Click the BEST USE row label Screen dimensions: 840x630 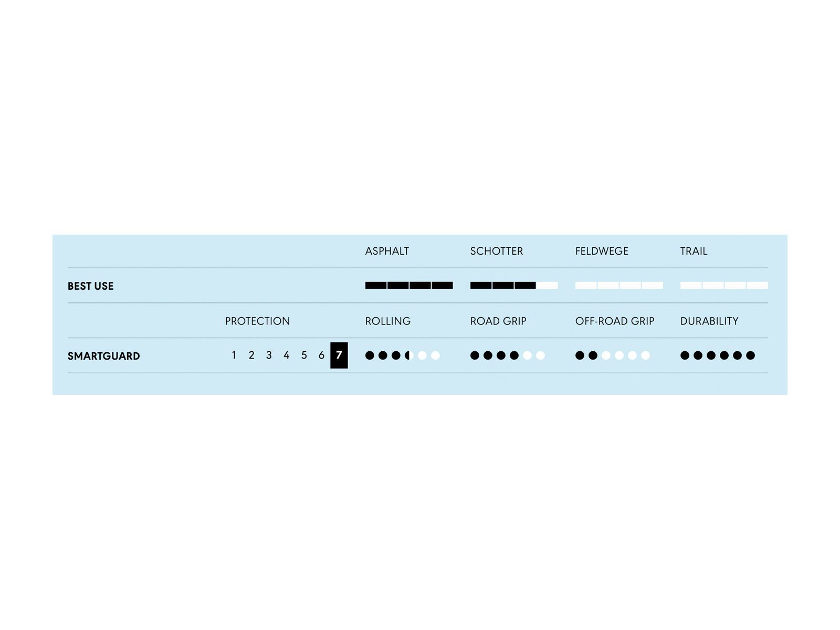click(x=90, y=286)
